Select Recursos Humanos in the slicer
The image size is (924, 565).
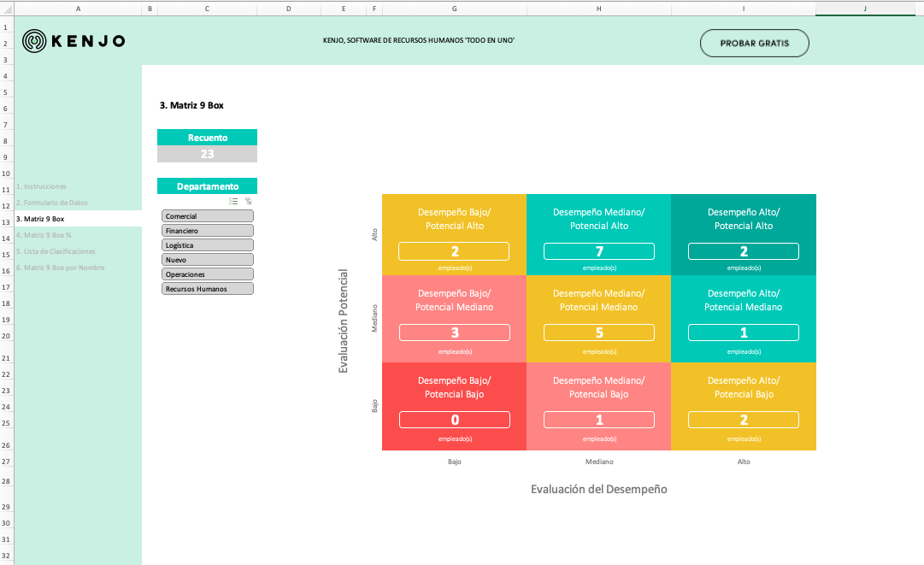pyautogui.click(x=207, y=288)
